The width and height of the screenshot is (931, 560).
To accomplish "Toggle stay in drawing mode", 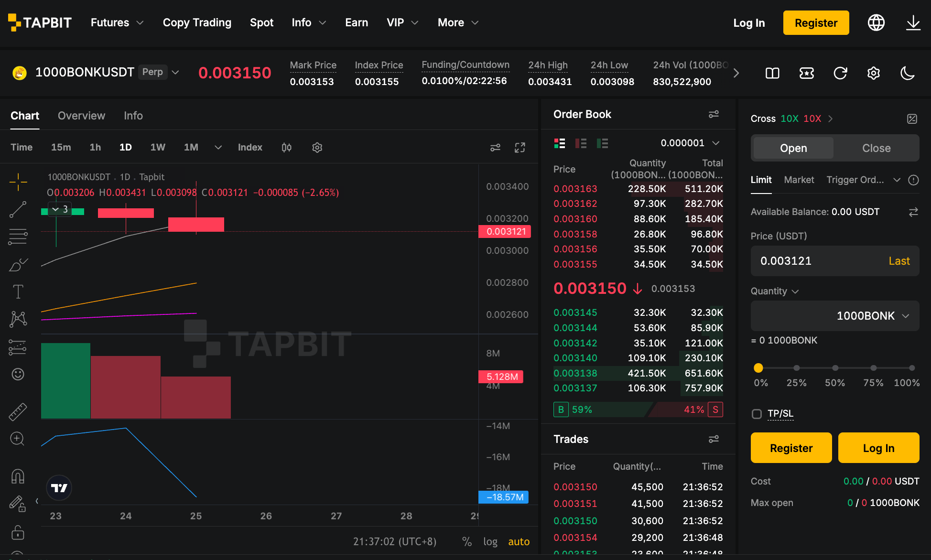I will 18,504.
